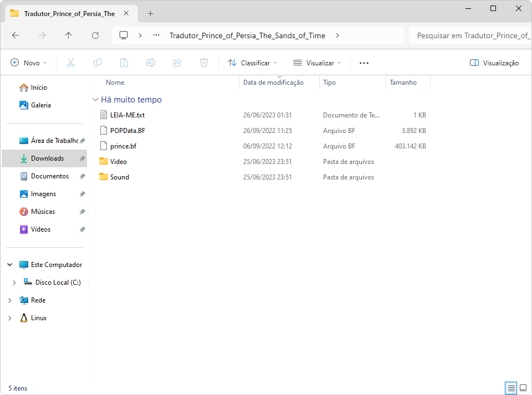This screenshot has width=532, height=395.
Task: Show hidden breadcrumb path ellipsis
Action: (156, 35)
